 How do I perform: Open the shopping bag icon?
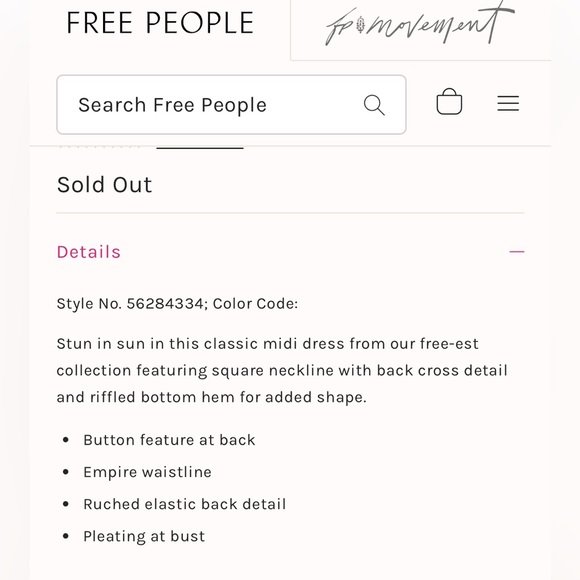coord(449,102)
